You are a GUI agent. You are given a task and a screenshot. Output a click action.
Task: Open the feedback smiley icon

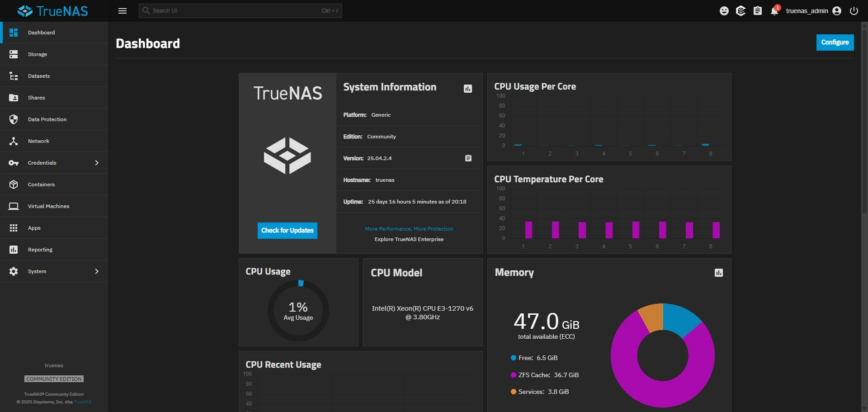(x=724, y=11)
